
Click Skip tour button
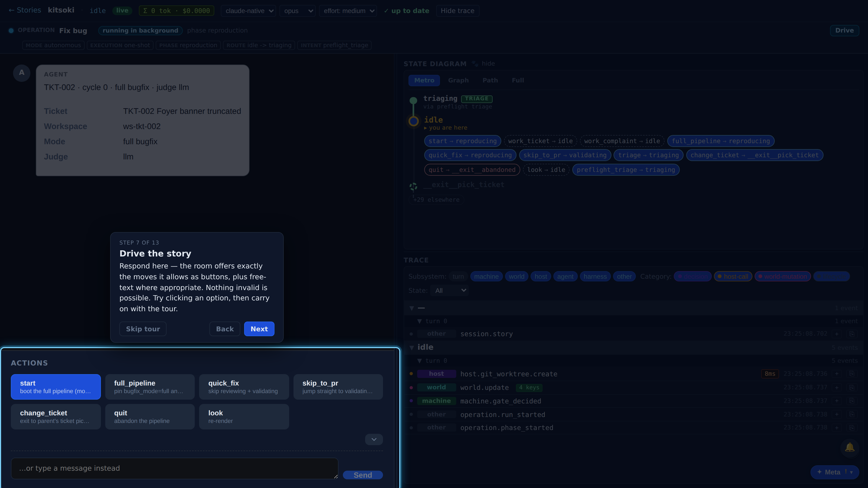pyautogui.click(x=143, y=329)
